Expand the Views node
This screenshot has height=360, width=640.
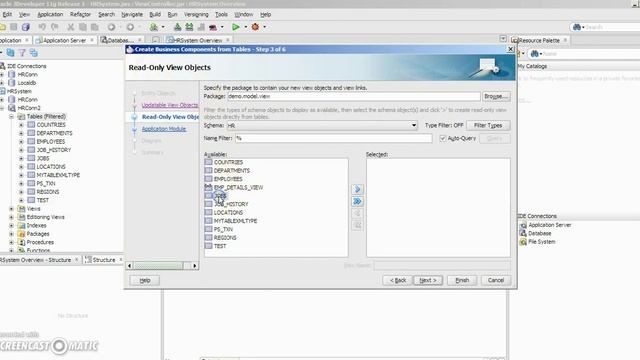pyautogui.click(x=11, y=209)
